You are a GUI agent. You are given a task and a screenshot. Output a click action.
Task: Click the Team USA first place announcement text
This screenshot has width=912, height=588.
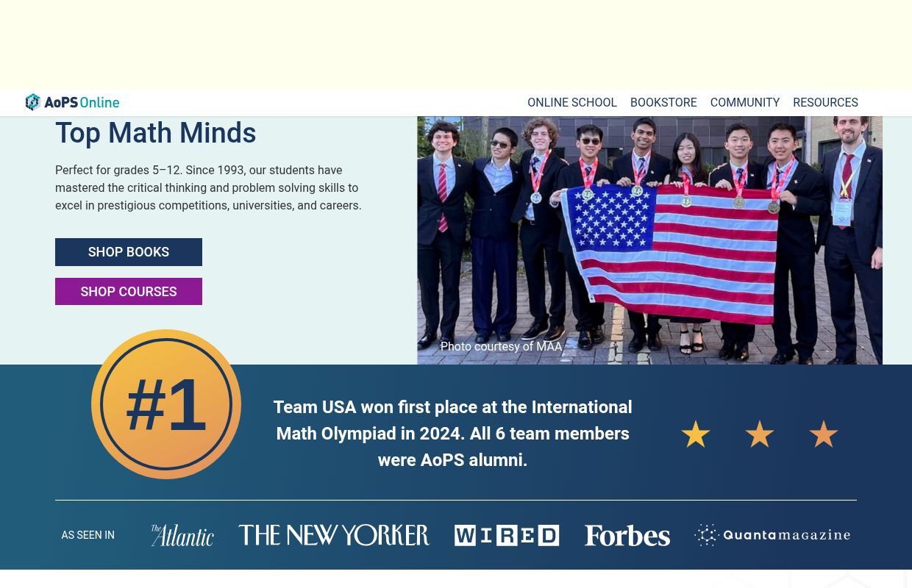(452, 434)
